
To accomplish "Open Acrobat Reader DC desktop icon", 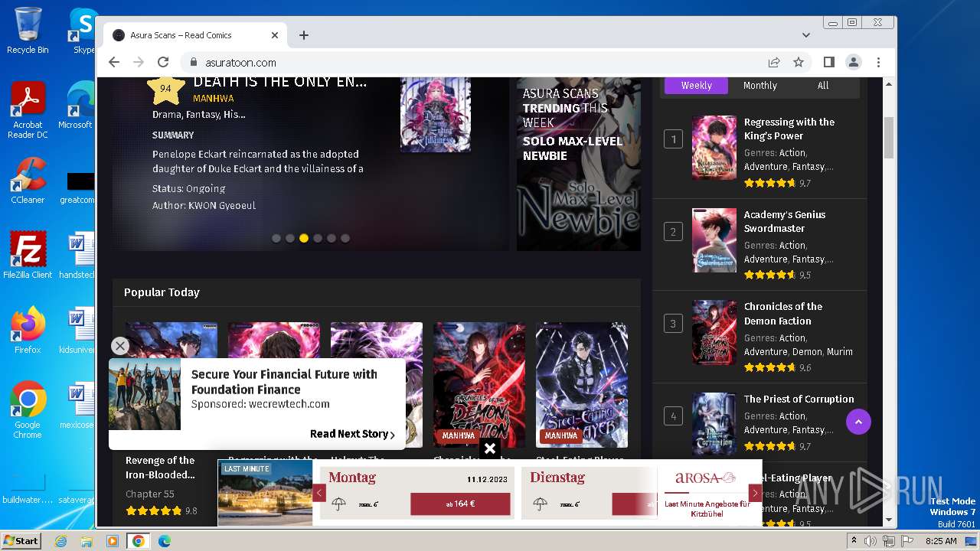I will [x=28, y=111].
